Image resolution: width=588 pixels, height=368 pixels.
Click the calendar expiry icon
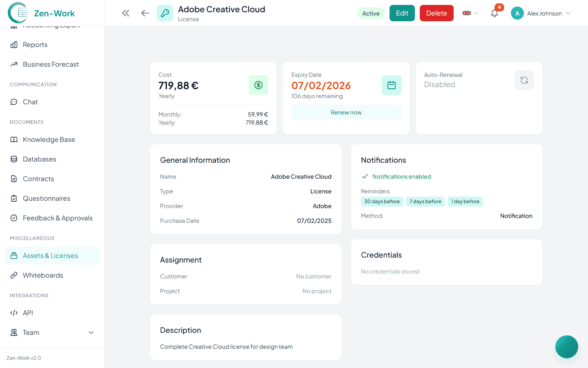click(x=392, y=85)
